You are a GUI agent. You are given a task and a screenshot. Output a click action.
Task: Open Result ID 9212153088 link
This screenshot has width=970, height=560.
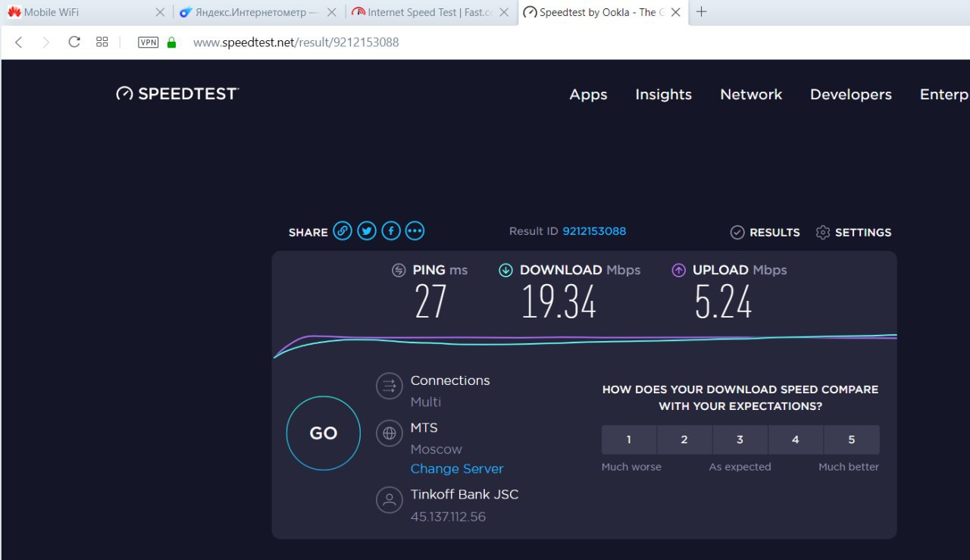(x=594, y=231)
